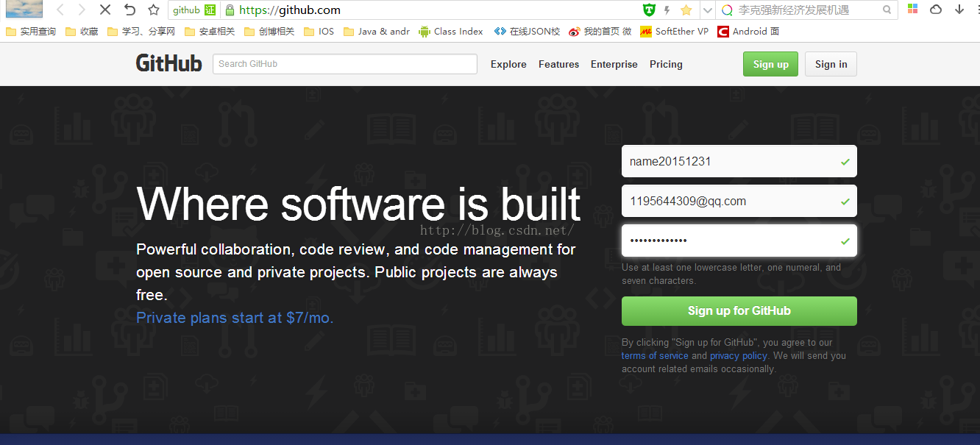Open the IOS bookmark folder
Screen dimensions: 980x445
click(319, 32)
